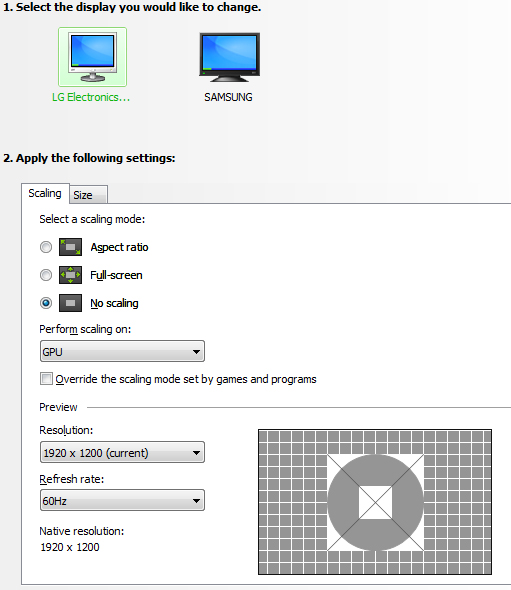Click the native resolution value 1920 x 1200
This screenshot has width=511, height=590.
(x=70, y=547)
